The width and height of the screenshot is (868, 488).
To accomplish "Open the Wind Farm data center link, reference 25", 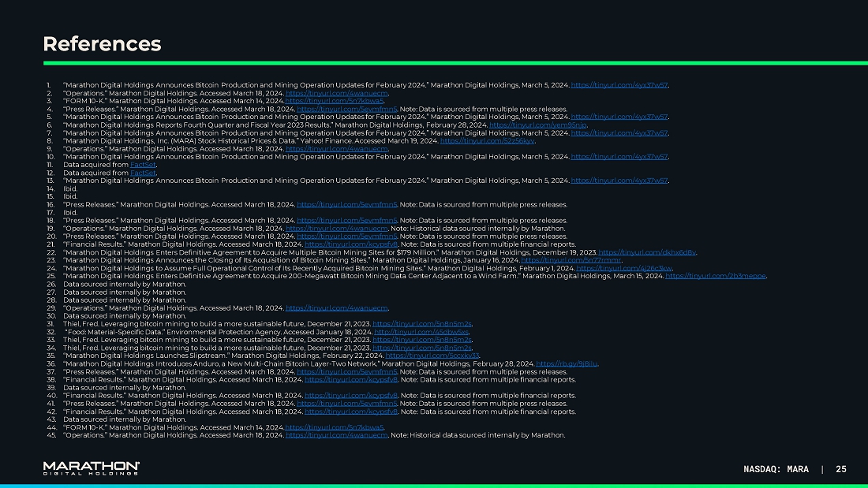I will click(715, 276).
